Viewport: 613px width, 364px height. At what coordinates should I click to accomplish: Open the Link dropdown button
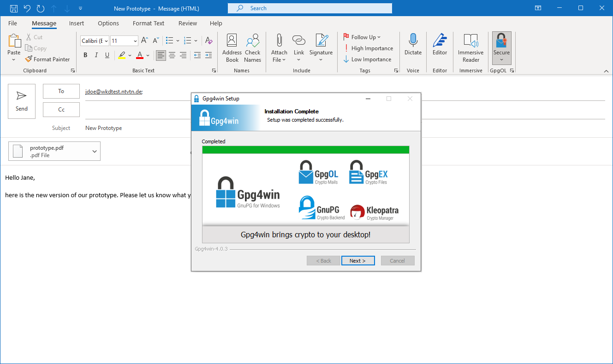(x=299, y=48)
